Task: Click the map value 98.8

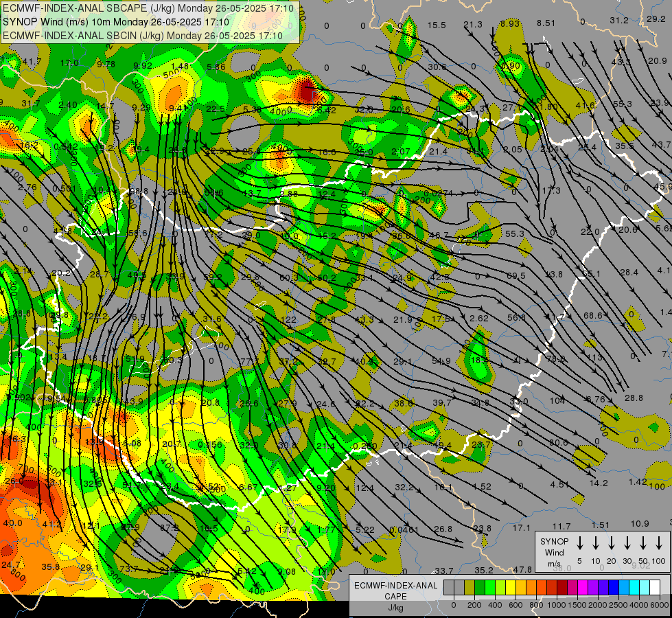Action: coord(139,192)
